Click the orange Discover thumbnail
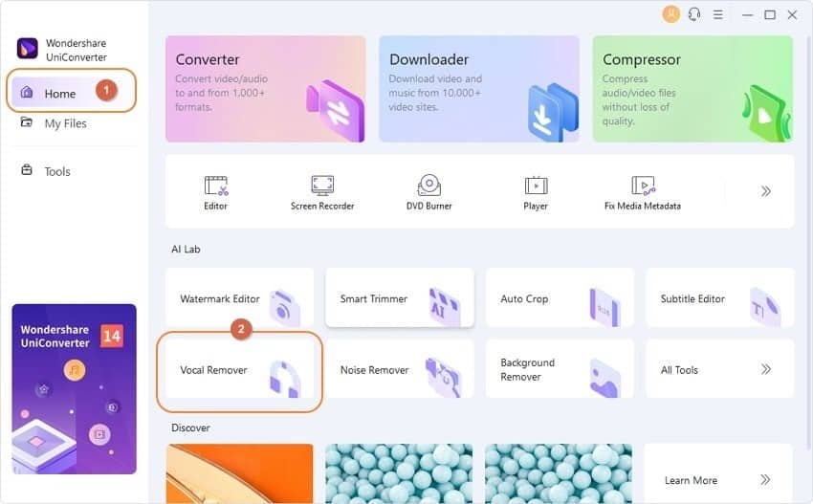This screenshot has height=504, width=813. (239, 473)
